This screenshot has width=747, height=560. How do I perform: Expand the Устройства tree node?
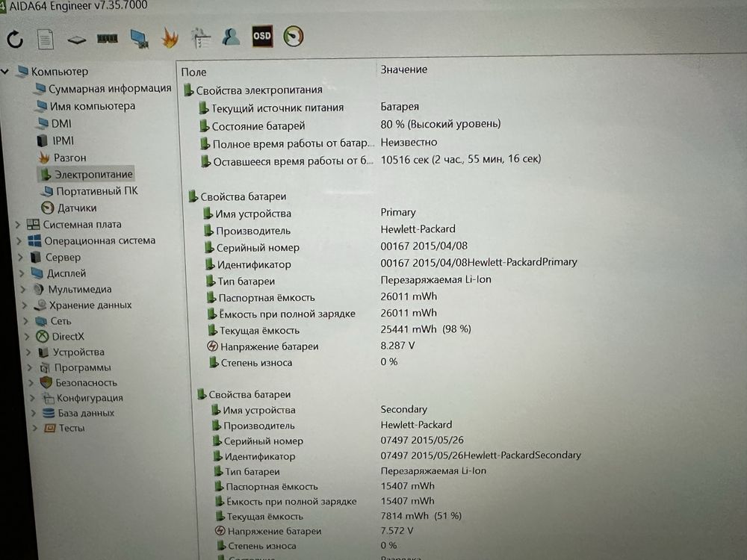tap(28, 352)
